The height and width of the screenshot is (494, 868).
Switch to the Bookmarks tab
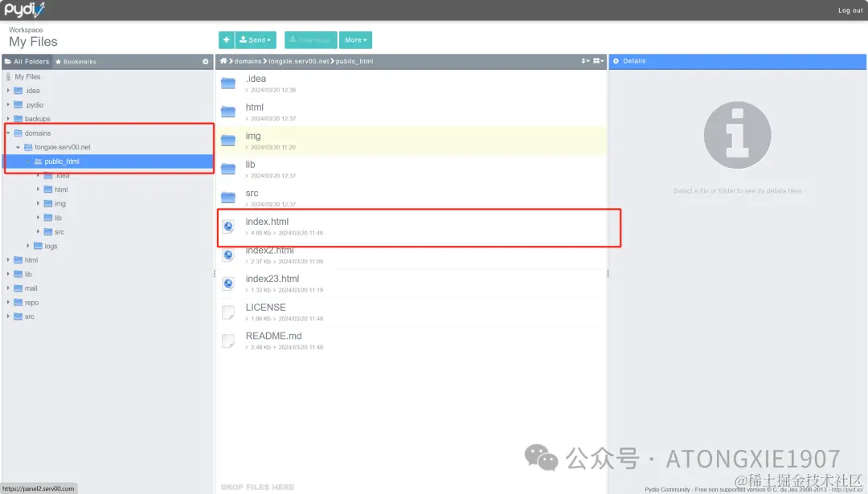(x=76, y=61)
